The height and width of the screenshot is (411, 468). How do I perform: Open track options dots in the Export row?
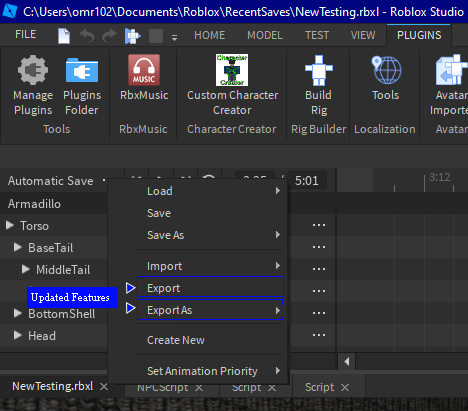pyautogui.click(x=319, y=291)
